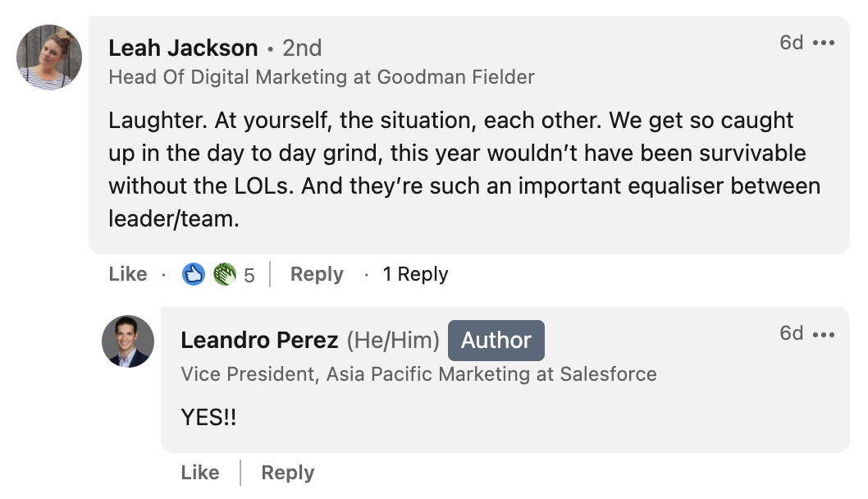Image resolution: width=868 pixels, height=499 pixels.
Task: Open Leah Jackson's profile via her name
Action: (182, 48)
